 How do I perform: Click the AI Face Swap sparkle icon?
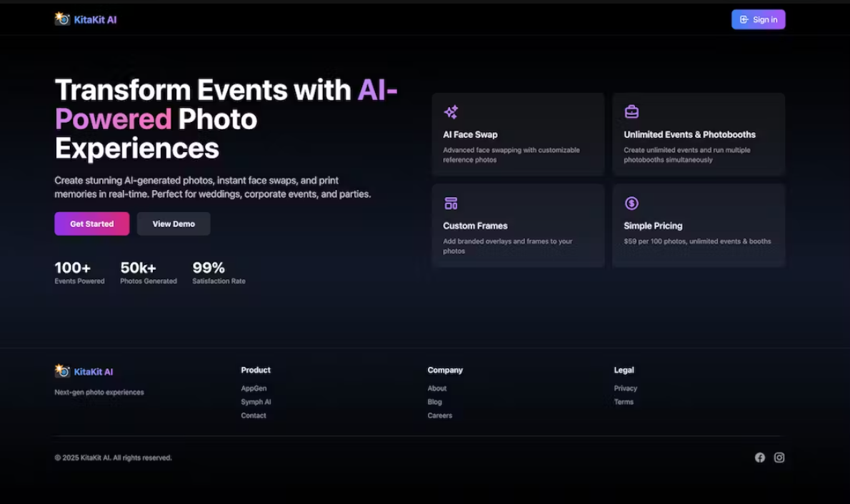pos(451,112)
